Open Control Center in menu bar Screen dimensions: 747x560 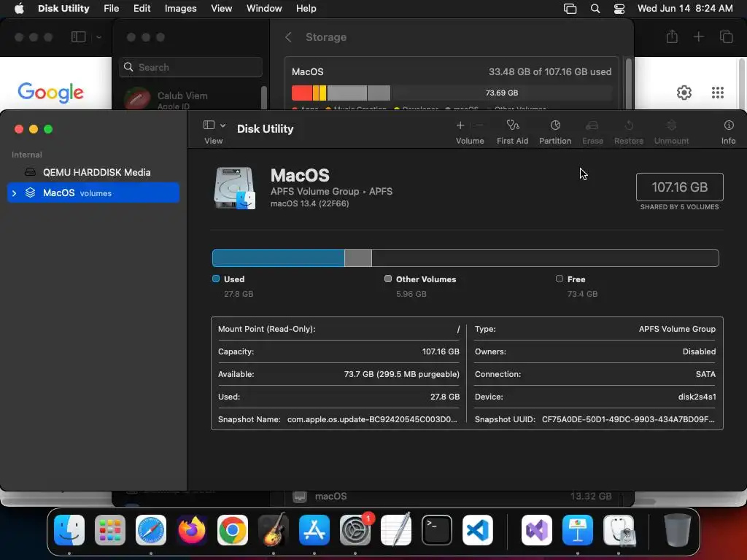click(619, 9)
